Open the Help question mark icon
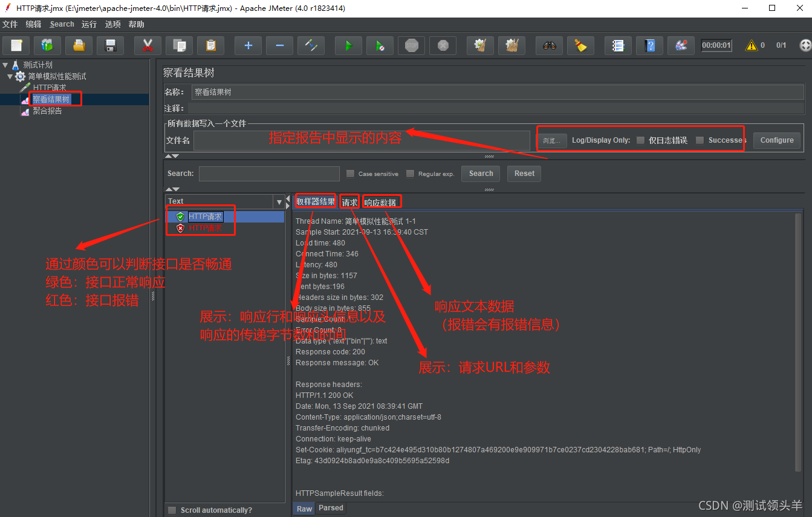 (649, 45)
